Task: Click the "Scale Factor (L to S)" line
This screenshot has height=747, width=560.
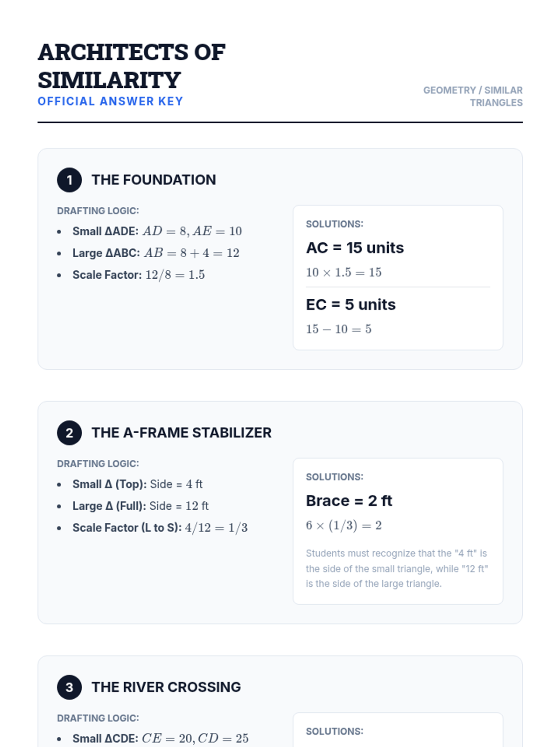Action: coord(160,528)
